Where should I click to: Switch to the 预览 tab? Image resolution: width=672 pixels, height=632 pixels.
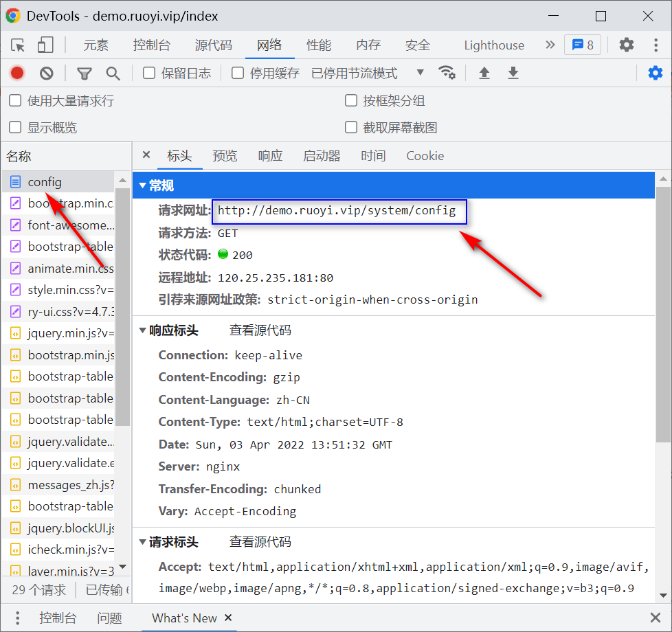(x=225, y=155)
